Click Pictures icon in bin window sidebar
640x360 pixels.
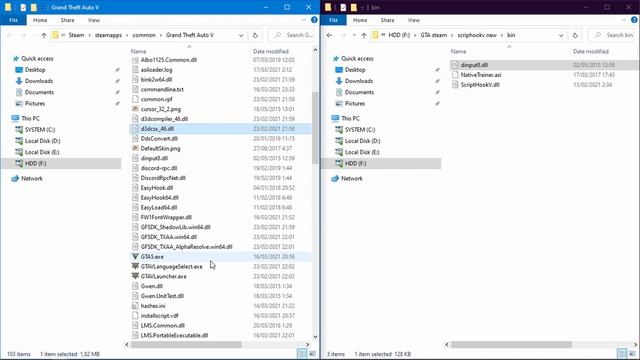pos(339,104)
